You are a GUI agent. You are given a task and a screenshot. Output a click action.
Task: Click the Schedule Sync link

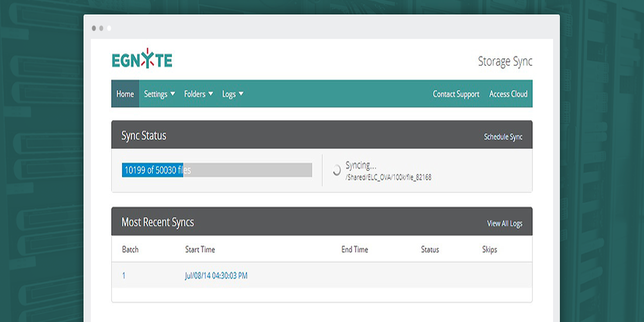503,137
